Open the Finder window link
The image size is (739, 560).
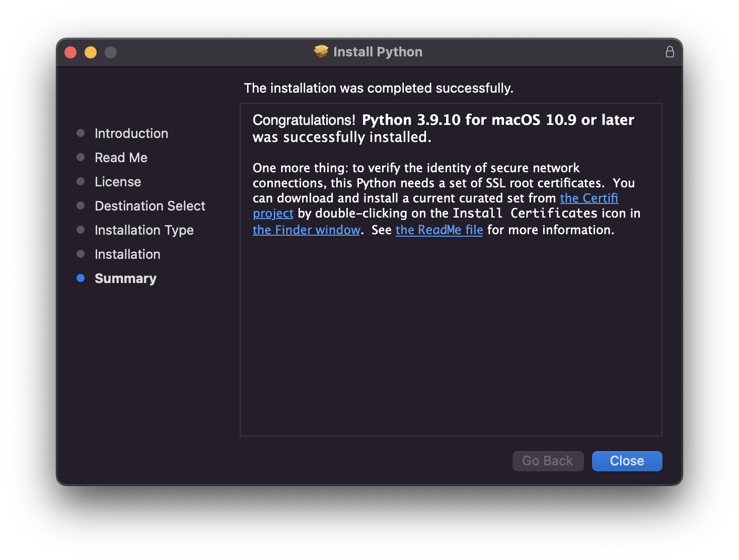click(x=306, y=230)
